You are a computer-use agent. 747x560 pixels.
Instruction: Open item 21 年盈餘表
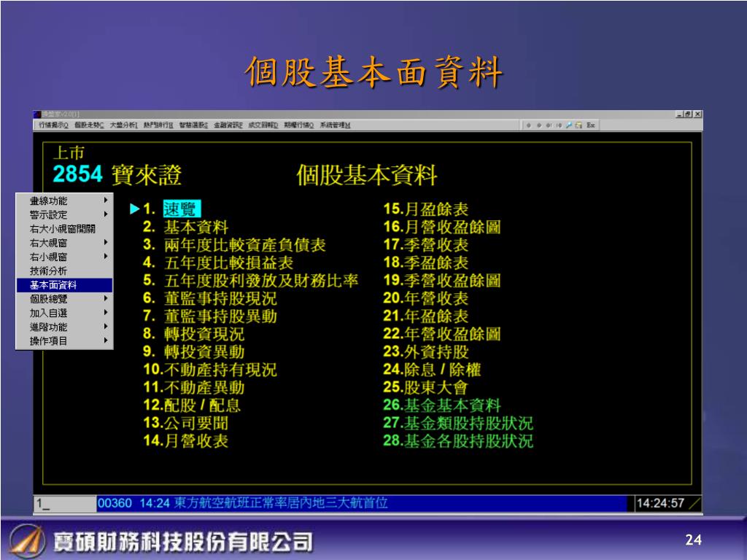[x=426, y=316]
